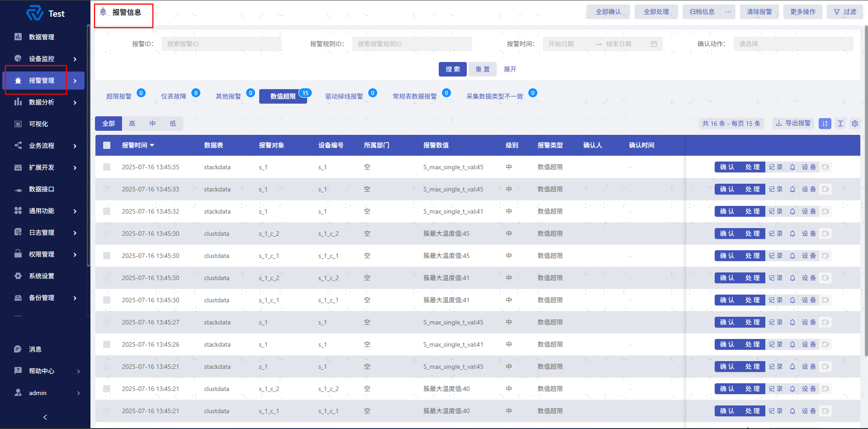Expand the 通用功能 submenu chevron
The height and width of the screenshot is (429, 868).
pyautogui.click(x=75, y=211)
